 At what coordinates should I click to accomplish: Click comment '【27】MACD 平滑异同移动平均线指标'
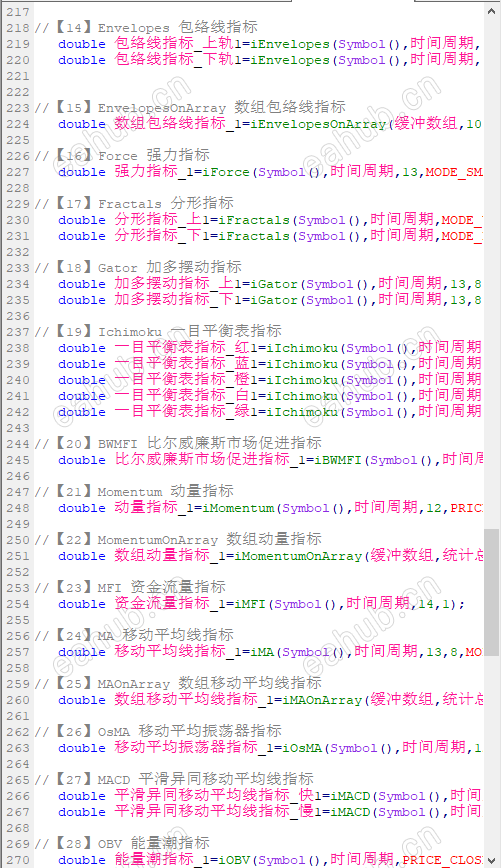click(174, 779)
